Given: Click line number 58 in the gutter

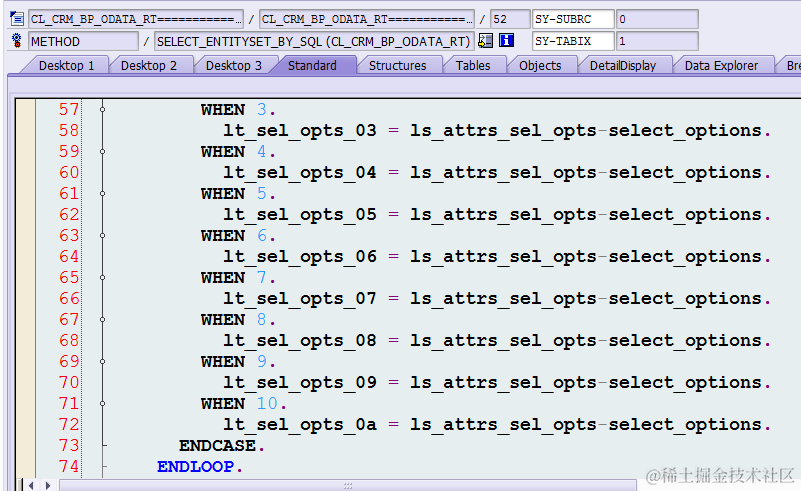Looking at the screenshot, I should tap(69, 130).
